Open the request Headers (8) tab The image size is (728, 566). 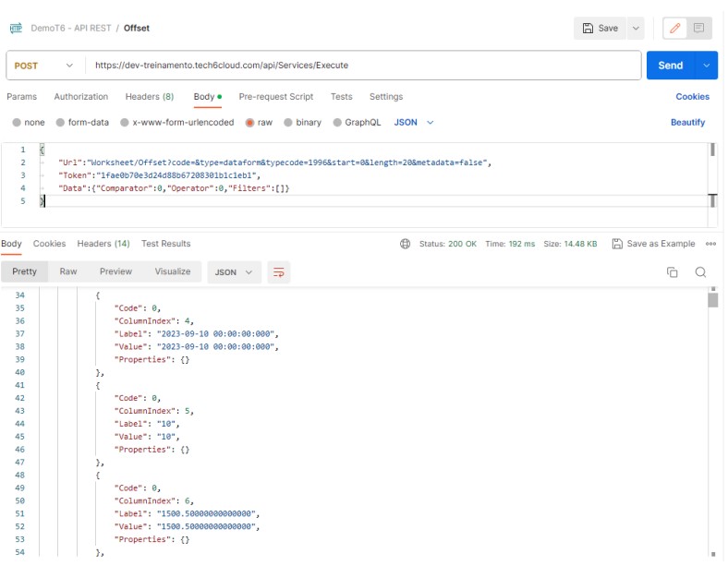pyautogui.click(x=150, y=97)
